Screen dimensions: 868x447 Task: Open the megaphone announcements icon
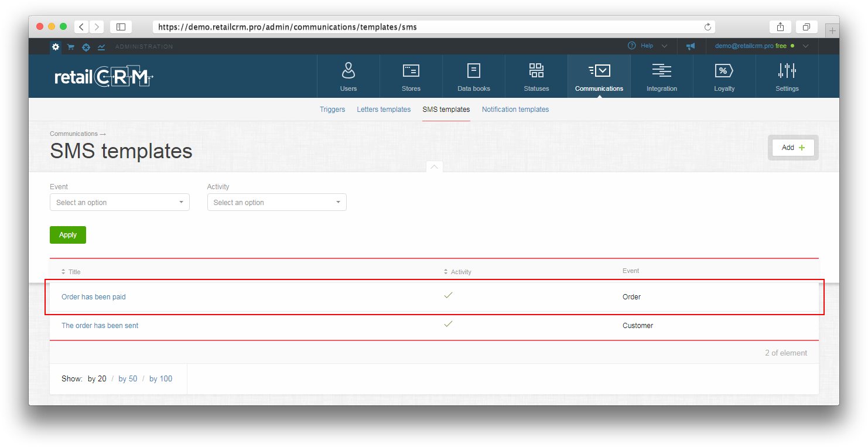(691, 46)
